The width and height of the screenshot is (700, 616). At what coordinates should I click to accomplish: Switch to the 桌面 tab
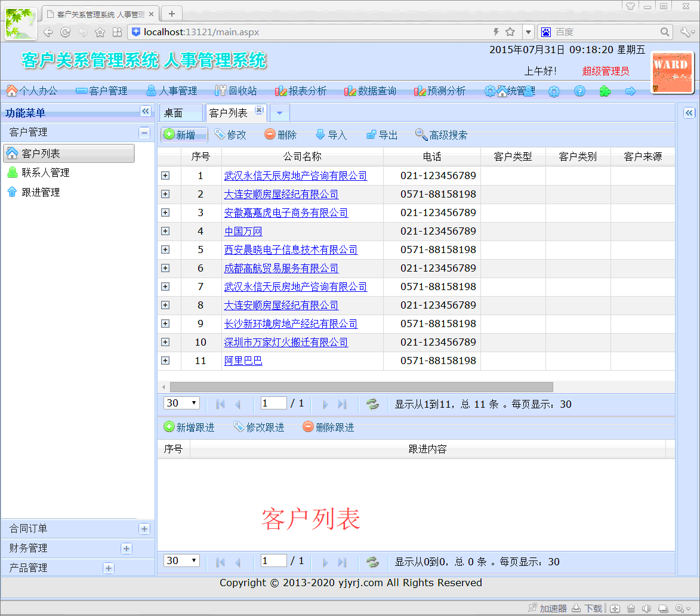(x=174, y=113)
